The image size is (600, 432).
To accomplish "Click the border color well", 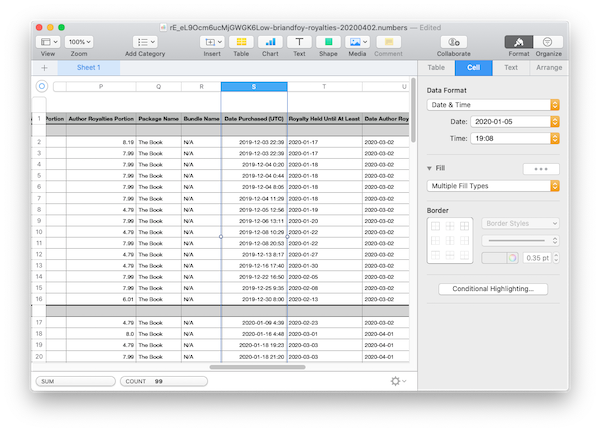I will tap(494, 258).
